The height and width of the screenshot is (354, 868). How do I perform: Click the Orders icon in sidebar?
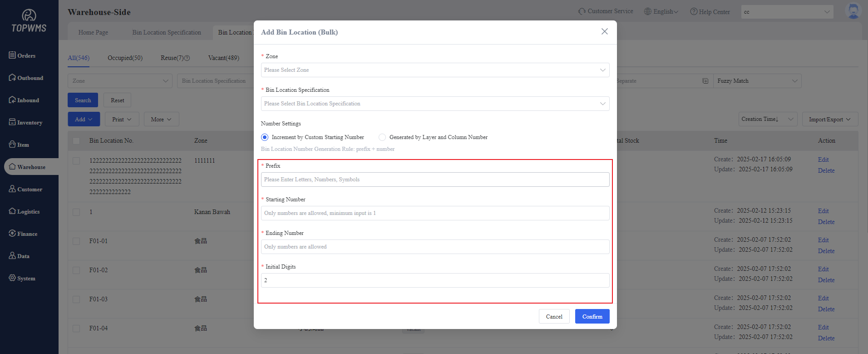pyautogui.click(x=12, y=55)
